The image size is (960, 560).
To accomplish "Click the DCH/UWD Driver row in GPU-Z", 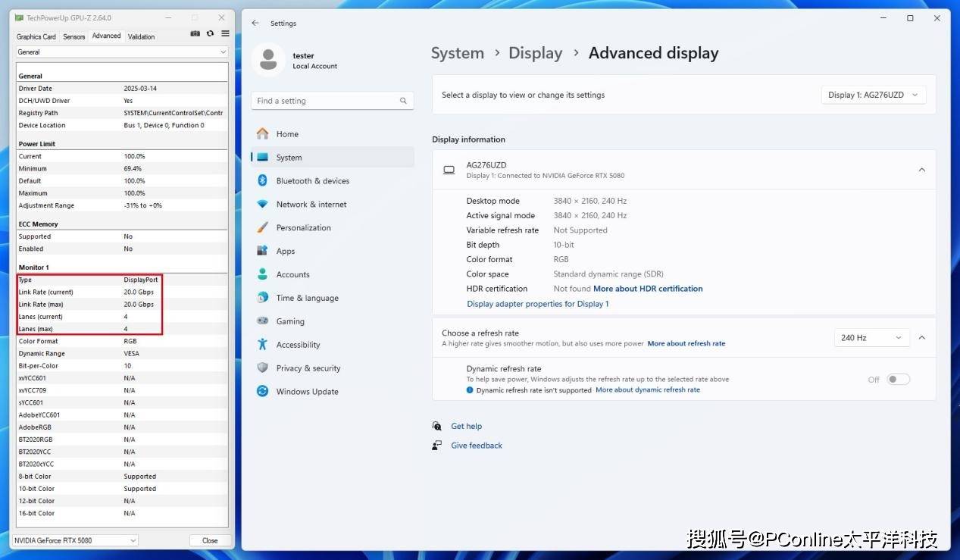I will coord(122,101).
